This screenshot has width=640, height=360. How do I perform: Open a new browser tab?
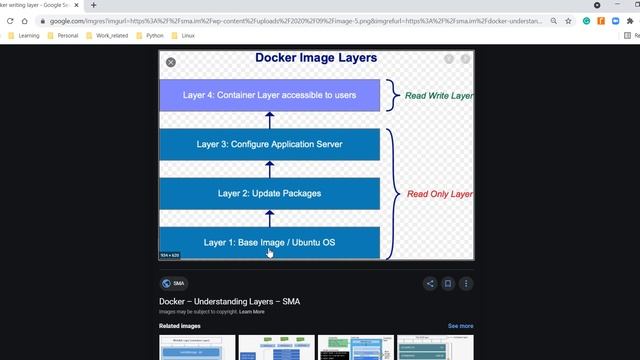(x=93, y=5)
